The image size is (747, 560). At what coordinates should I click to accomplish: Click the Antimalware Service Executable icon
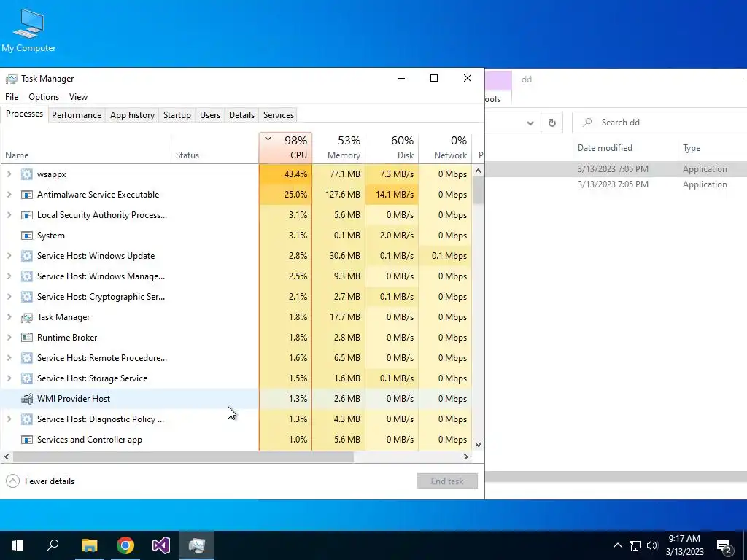click(27, 195)
